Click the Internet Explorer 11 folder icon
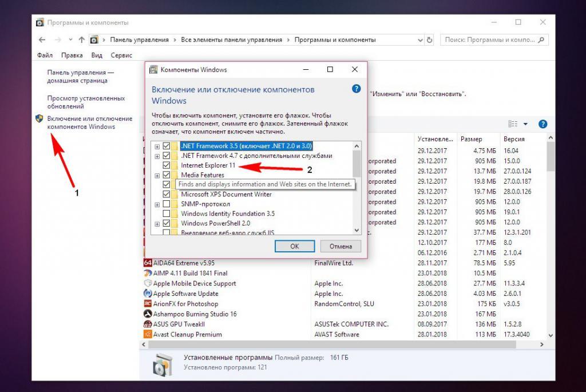Viewport: 586px width, 392px height. point(175,165)
